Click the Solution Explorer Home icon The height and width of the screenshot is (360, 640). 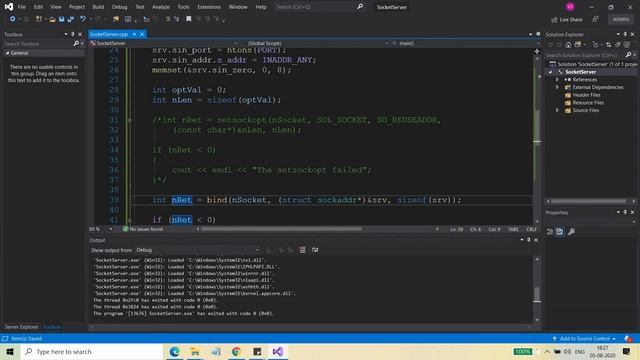click(568, 44)
